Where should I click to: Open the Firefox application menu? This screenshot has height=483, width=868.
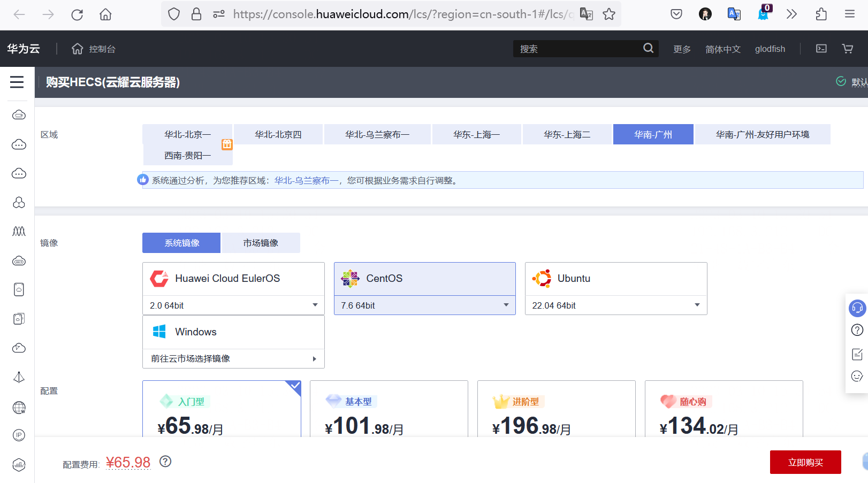click(x=850, y=14)
